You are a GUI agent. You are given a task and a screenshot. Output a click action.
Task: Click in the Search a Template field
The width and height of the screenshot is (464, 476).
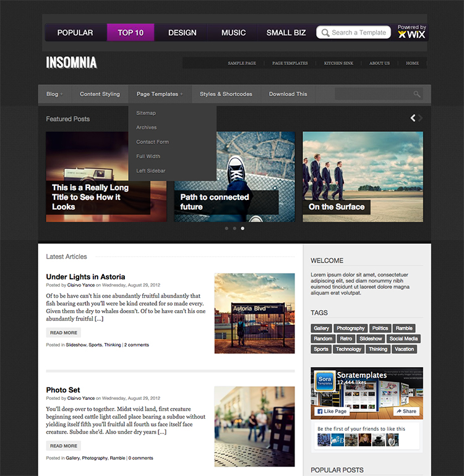click(353, 32)
